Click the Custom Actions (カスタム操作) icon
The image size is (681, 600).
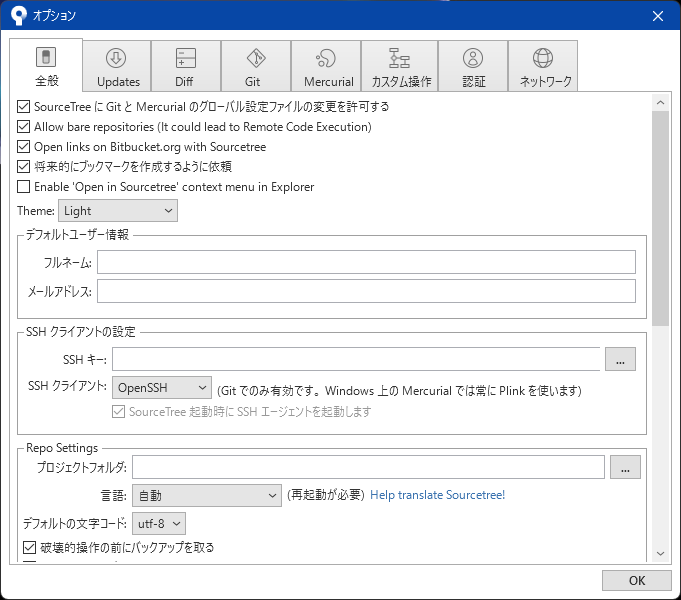399,58
